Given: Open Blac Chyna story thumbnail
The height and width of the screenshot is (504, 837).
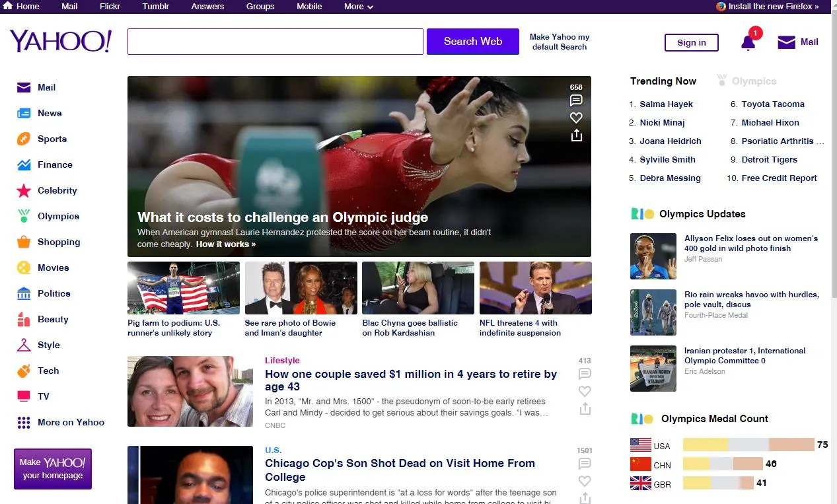Looking at the screenshot, I should [418, 288].
